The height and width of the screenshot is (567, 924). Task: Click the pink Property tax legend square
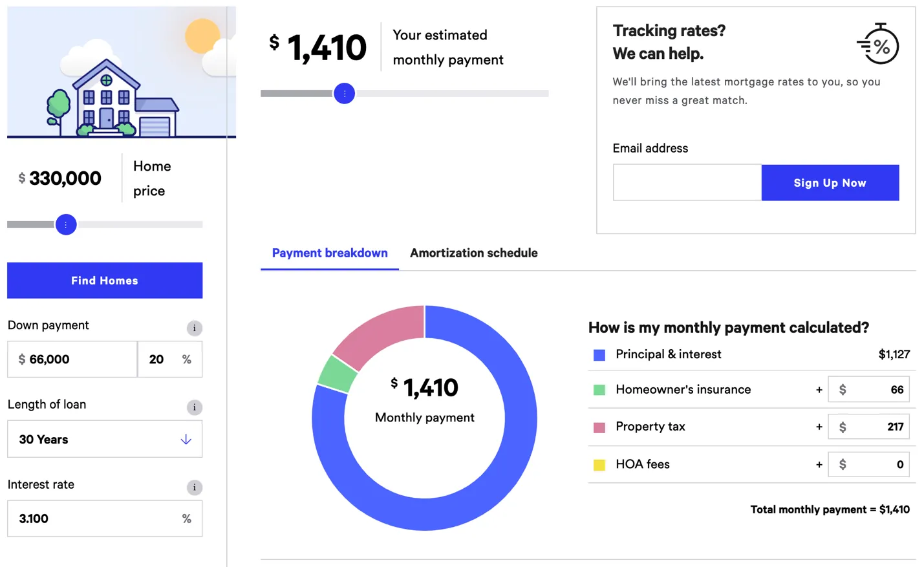click(599, 427)
